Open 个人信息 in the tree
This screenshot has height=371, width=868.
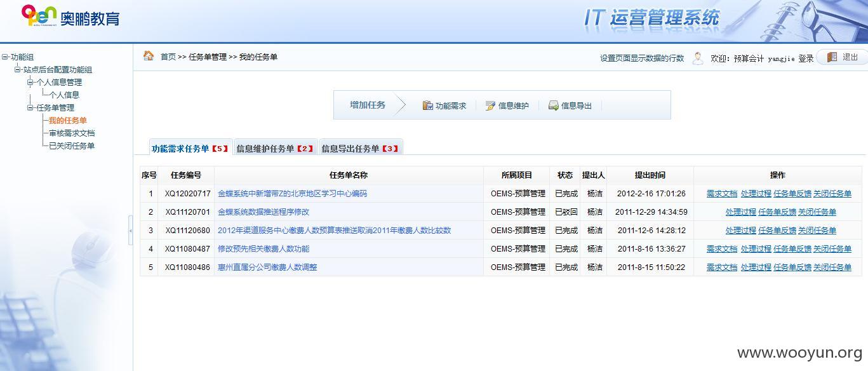pyautogui.click(x=64, y=95)
